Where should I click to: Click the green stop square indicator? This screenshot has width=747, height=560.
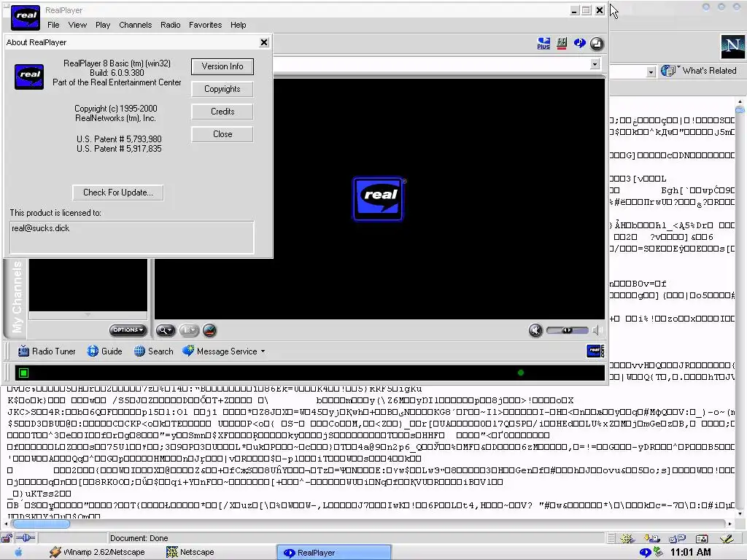tap(23, 373)
